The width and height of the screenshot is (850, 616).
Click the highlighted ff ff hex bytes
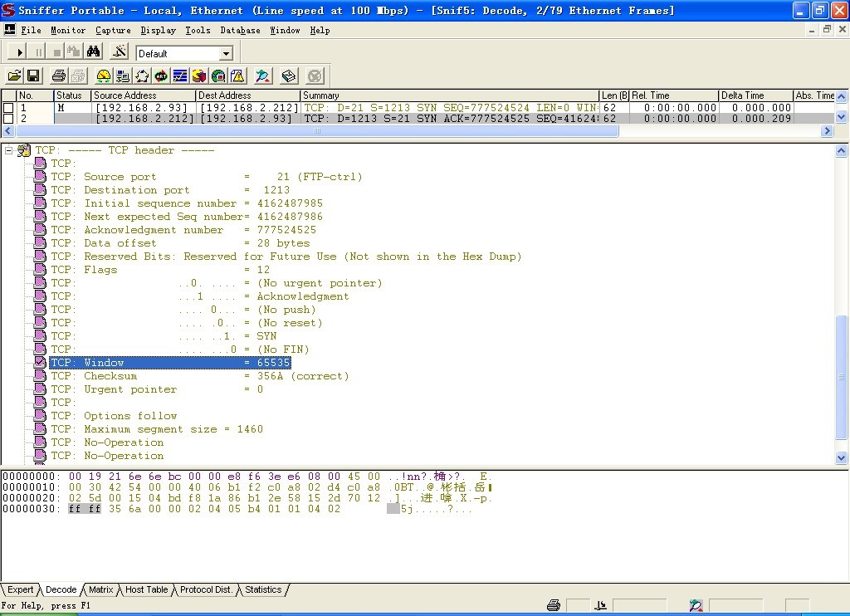point(85,509)
